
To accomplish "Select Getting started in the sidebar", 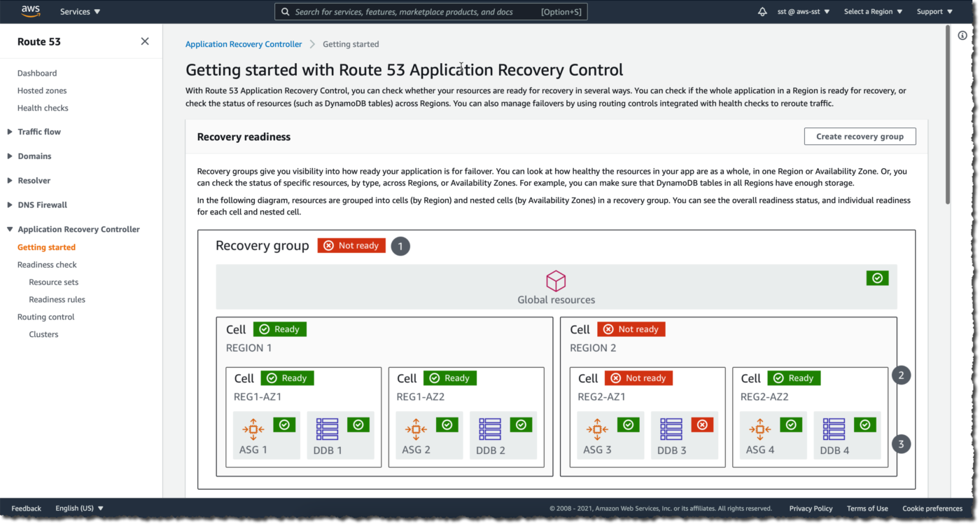I will pos(46,247).
